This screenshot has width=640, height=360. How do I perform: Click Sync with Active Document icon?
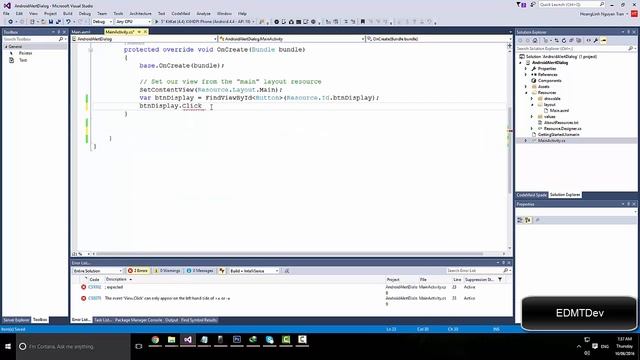tap(556, 40)
